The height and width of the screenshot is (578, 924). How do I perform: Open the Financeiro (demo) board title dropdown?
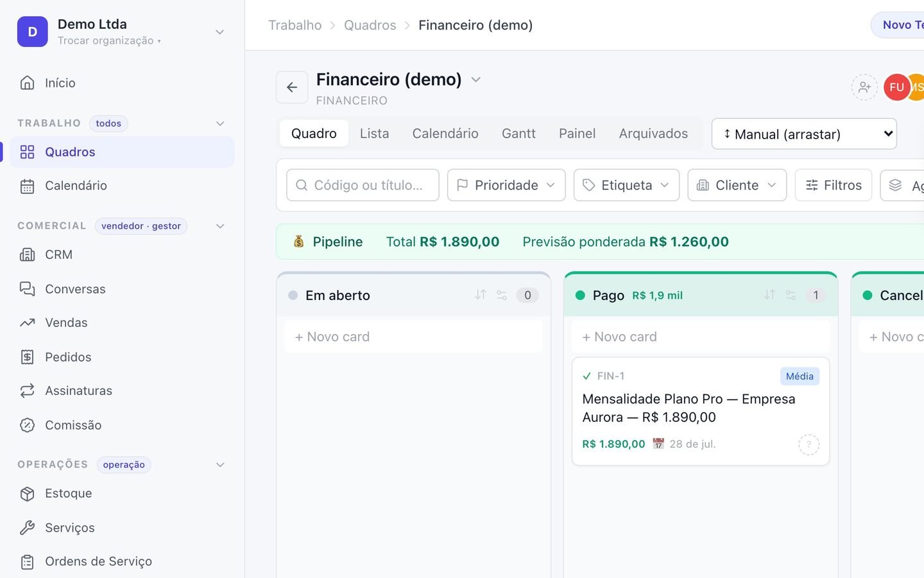pos(475,80)
